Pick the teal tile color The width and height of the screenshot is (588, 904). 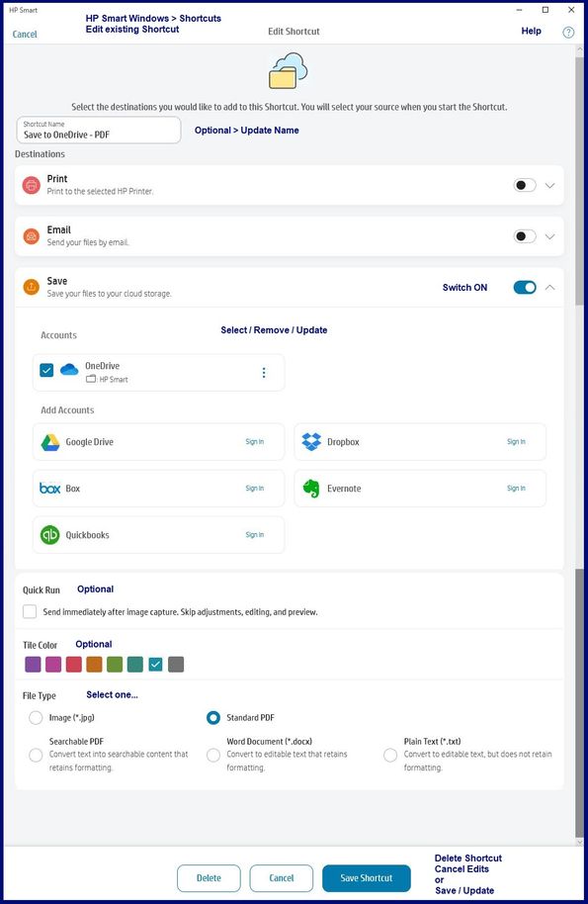(x=134, y=665)
